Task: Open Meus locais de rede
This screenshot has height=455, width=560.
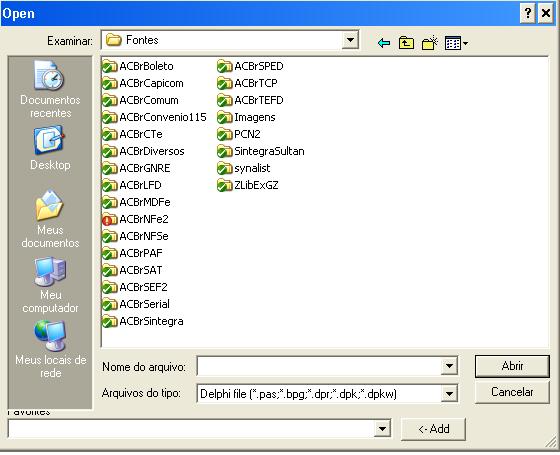Action: [50, 349]
